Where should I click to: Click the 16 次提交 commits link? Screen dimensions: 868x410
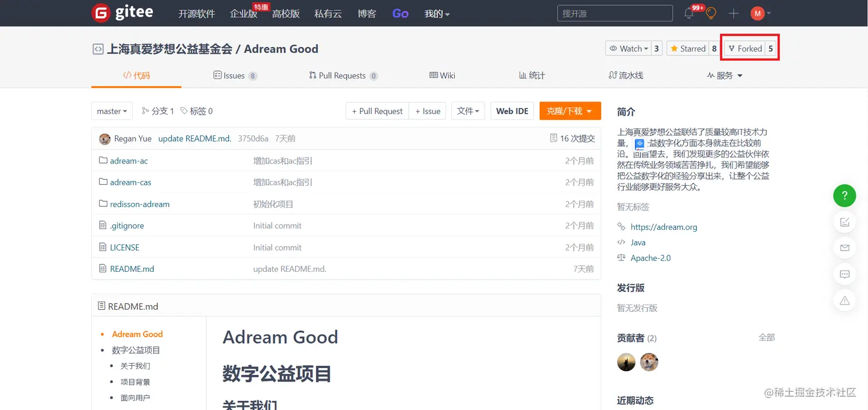572,138
